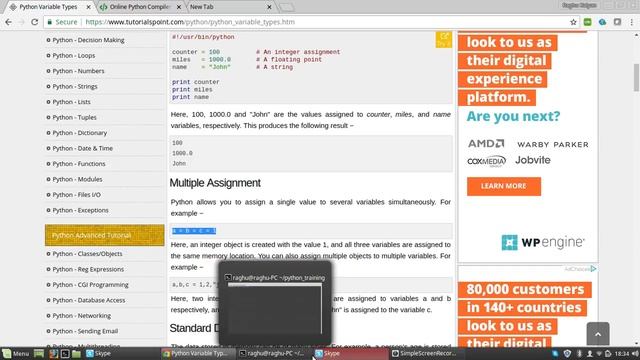This screenshot has height=360, width=640.
Task: Open the file manager folder icon in taskbar
Action: pyautogui.click(x=76, y=353)
